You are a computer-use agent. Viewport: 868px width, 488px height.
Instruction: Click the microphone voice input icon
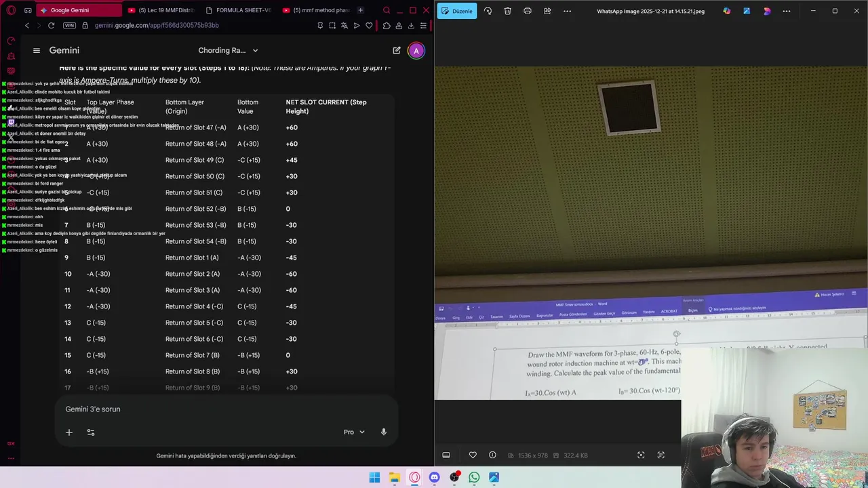click(384, 432)
